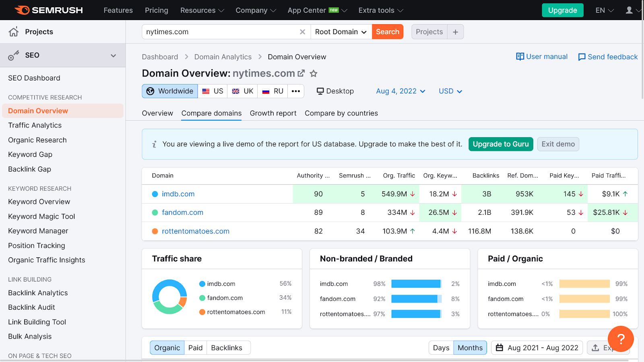Image resolution: width=644 pixels, height=362 pixels.
Task: Click the SEO section icon
Action: tap(14, 56)
